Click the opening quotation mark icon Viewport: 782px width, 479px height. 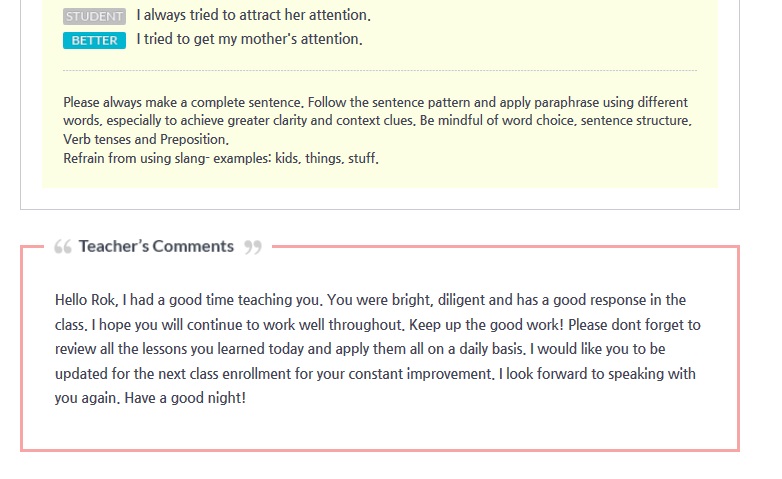62,247
